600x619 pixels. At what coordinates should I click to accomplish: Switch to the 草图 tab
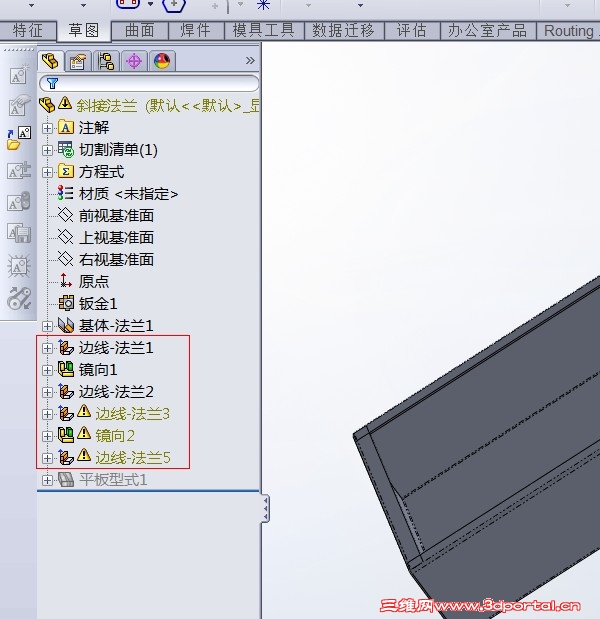pos(83,31)
